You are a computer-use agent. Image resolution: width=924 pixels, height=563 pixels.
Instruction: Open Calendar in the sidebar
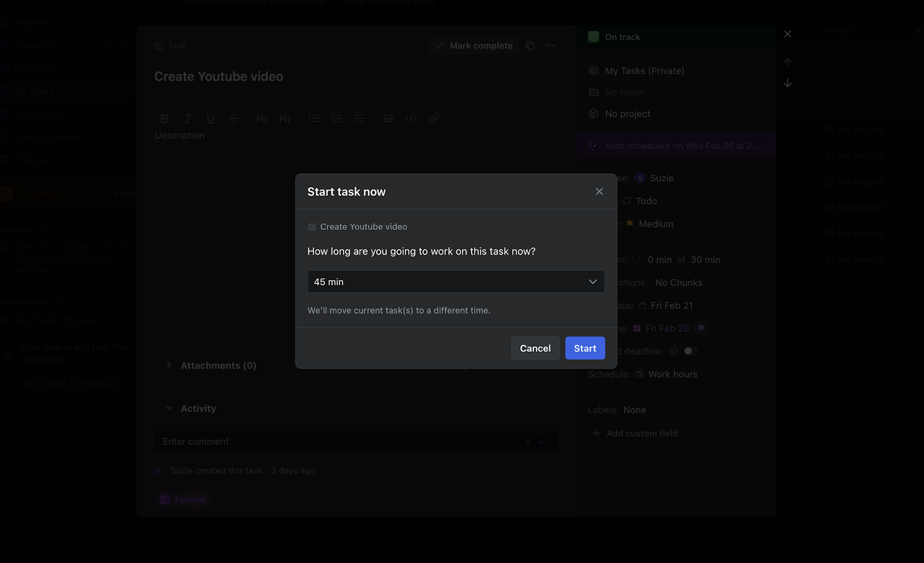(35, 45)
